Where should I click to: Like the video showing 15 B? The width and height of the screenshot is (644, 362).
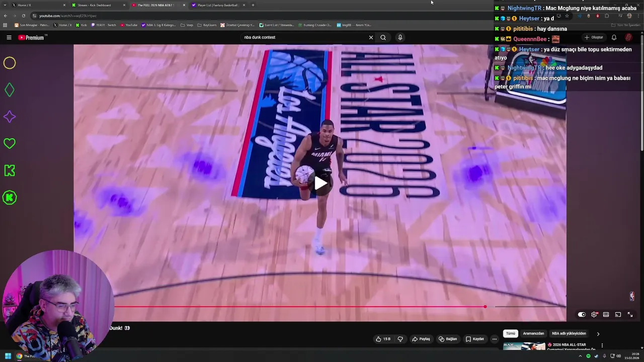pos(383,339)
